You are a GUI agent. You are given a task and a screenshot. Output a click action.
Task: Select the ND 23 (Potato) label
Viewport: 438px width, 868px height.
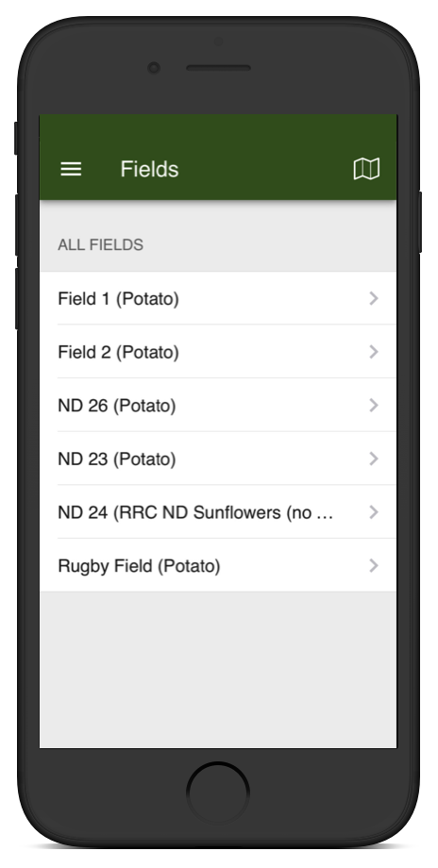[117, 459]
